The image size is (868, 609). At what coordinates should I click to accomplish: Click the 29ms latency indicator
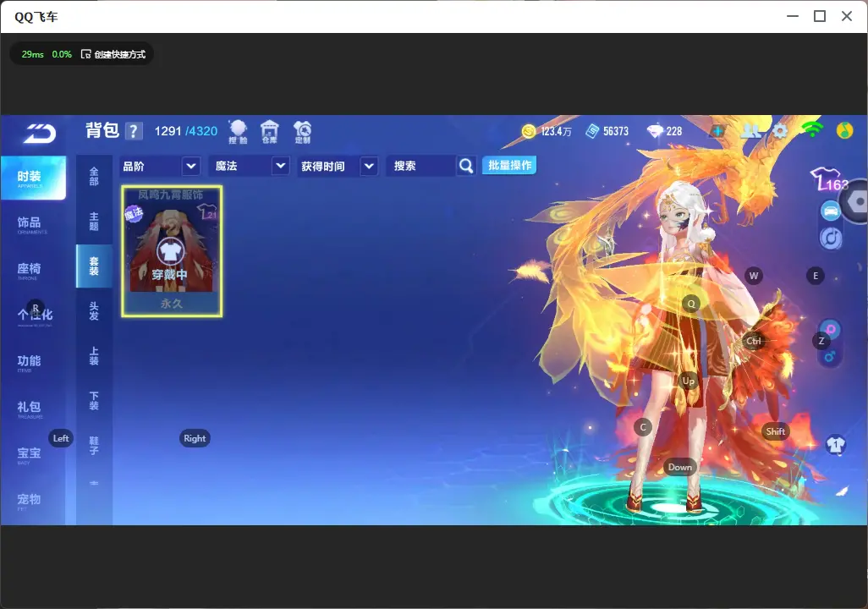(33, 54)
